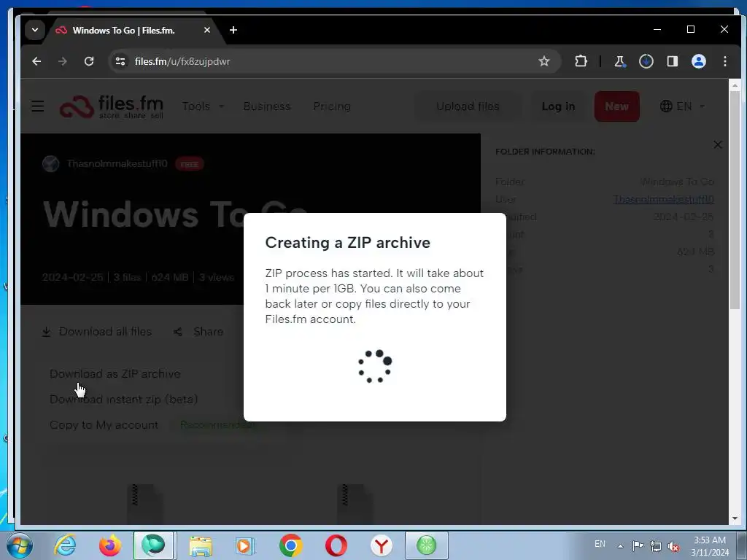Click the network tray icon
The image size is (747, 560).
point(656,545)
